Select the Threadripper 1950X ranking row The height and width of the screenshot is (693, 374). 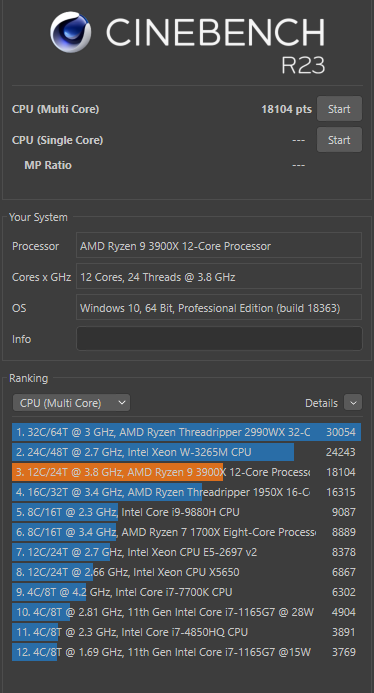(x=187, y=492)
